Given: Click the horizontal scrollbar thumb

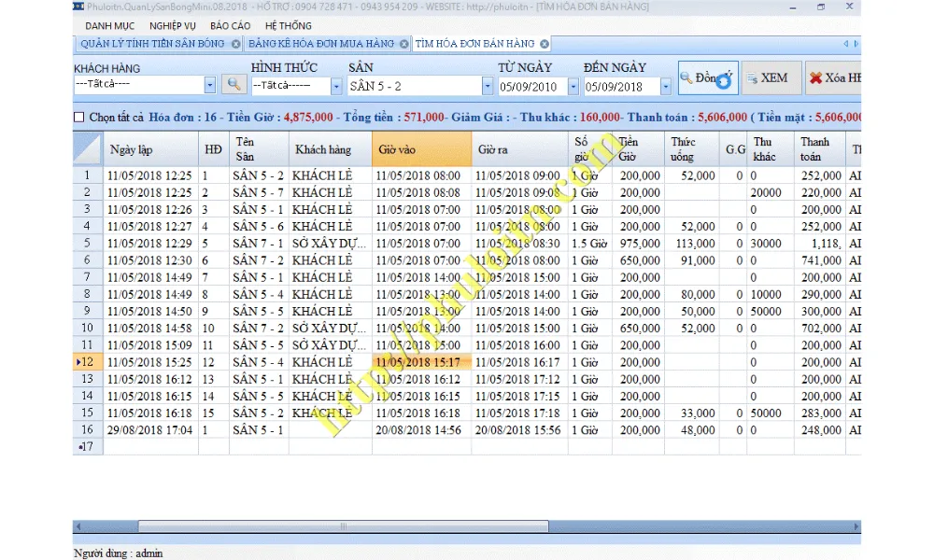Looking at the screenshot, I should point(343,526).
